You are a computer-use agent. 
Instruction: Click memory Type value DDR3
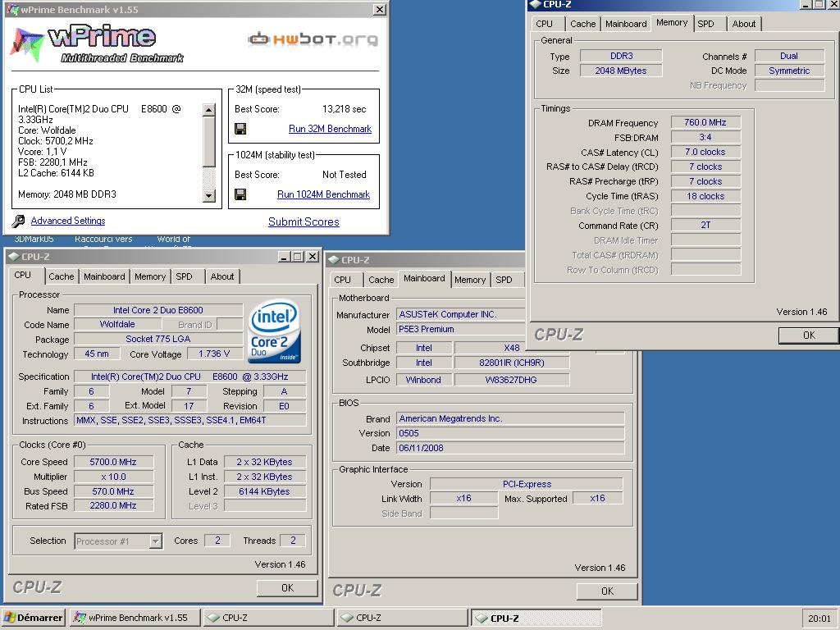[x=622, y=56]
